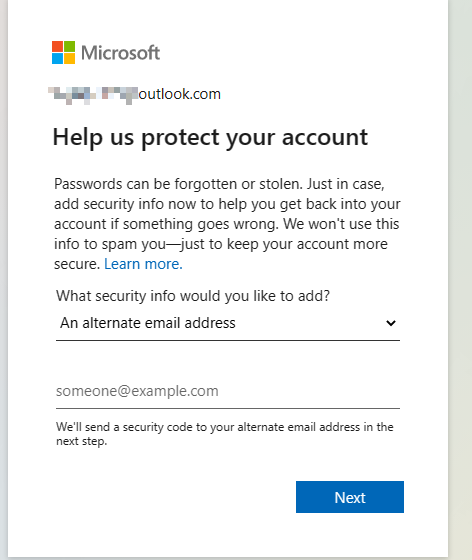Click the blue square of Microsoft logo
This screenshot has height=560, width=472.
pos(57,59)
